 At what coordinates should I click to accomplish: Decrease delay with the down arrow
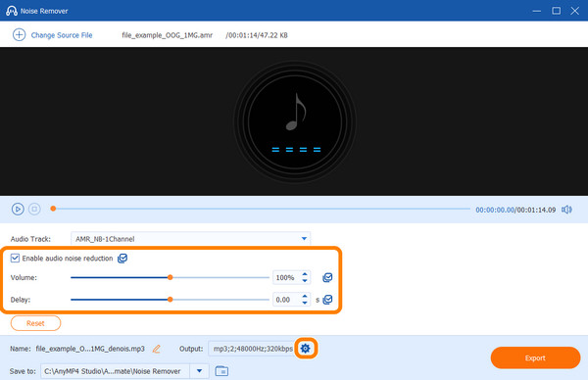point(305,303)
